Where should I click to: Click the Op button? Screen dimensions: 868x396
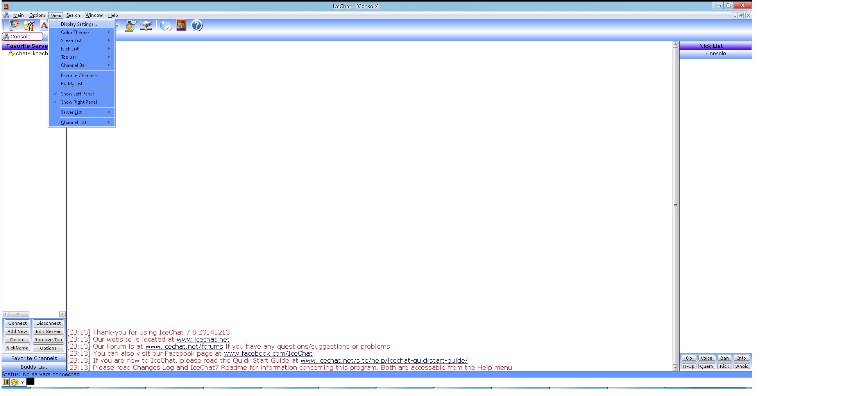(689, 358)
